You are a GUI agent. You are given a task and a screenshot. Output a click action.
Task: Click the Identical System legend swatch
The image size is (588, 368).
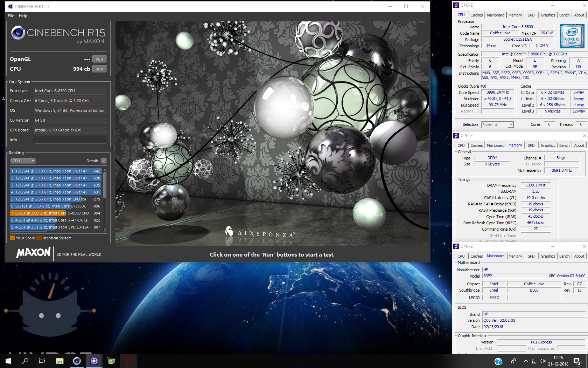[39, 238]
